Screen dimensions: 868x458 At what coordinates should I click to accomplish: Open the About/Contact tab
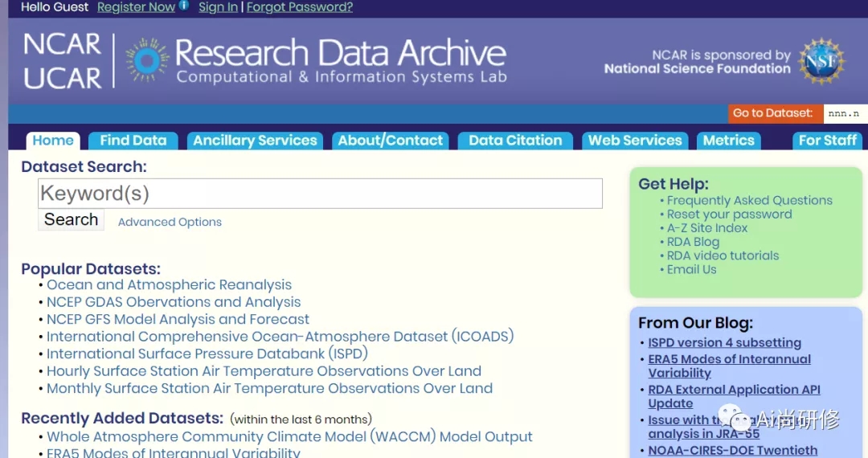click(x=391, y=141)
